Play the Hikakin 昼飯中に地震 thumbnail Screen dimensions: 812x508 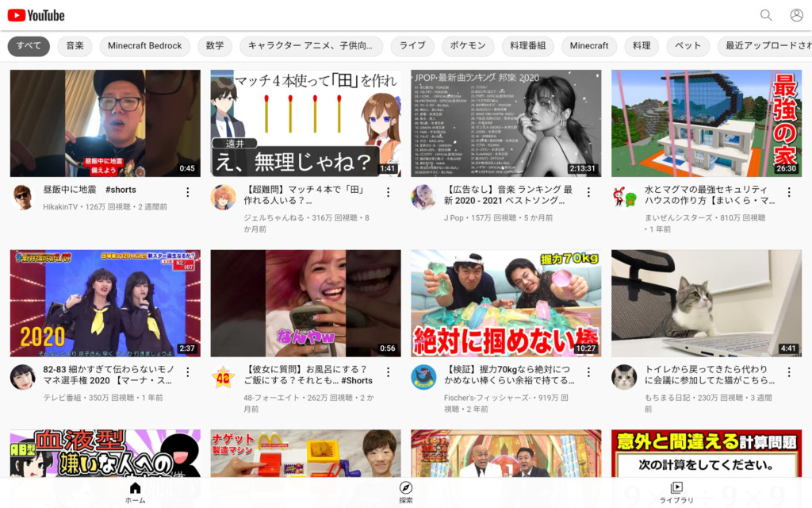pos(105,123)
